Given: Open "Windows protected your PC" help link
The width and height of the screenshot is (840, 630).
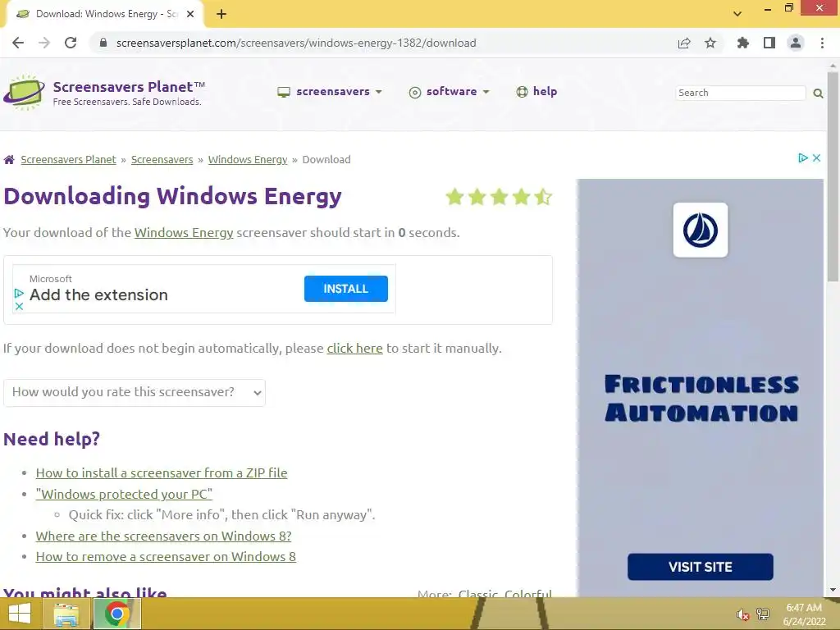Looking at the screenshot, I should pyautogui.click(x=124, y=494).
